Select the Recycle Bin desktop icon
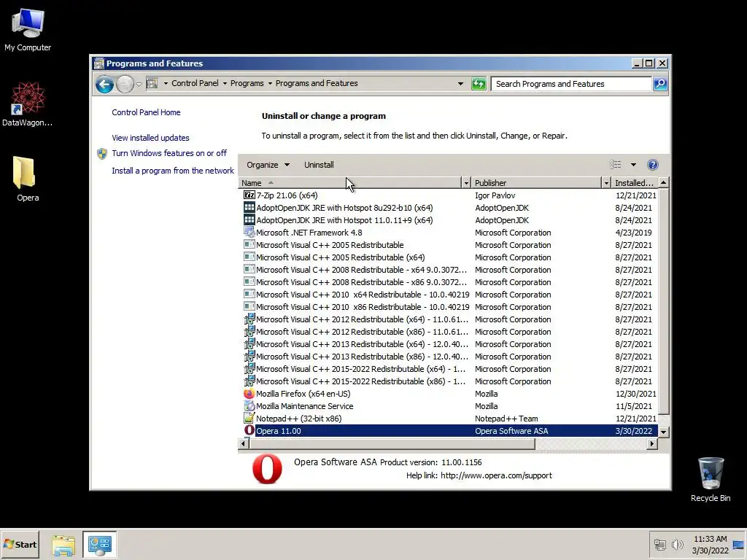The width and height of the screenshot is (747, 560). point(711,479)
